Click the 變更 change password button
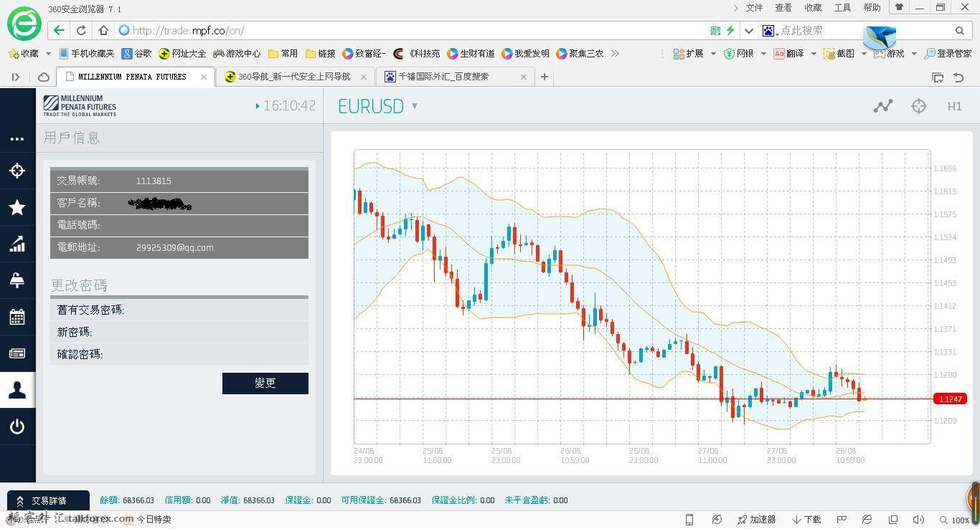 point(265,383)
